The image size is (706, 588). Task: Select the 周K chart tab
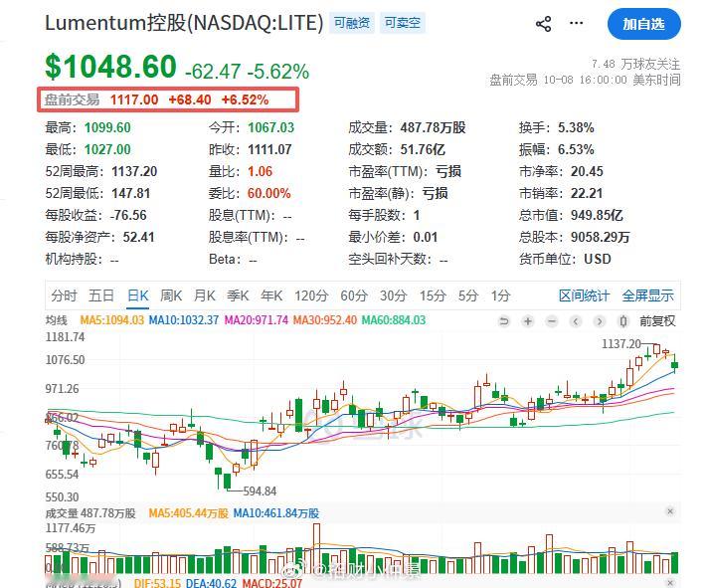click(x=171, y=295)
